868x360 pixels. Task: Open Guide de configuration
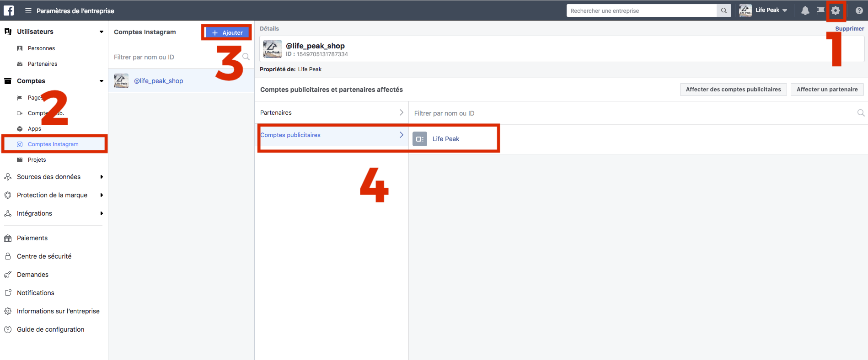tap(50, 329)
